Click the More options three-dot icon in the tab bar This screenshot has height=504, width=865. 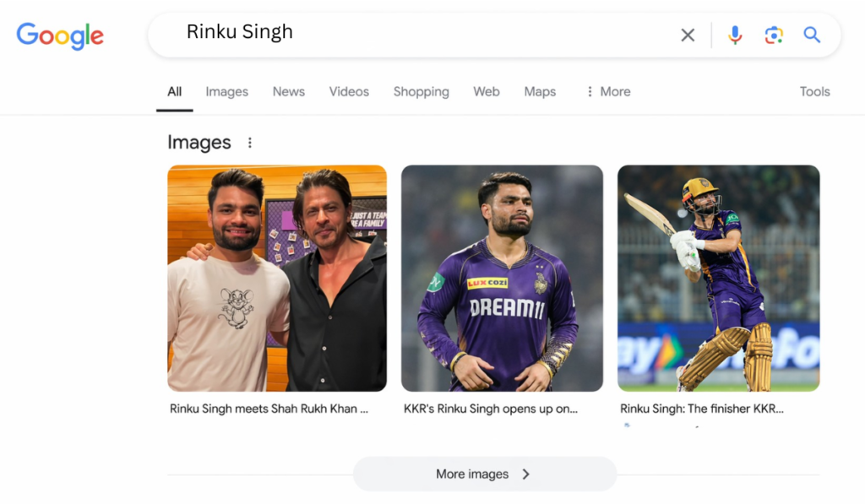coord(590,91)
